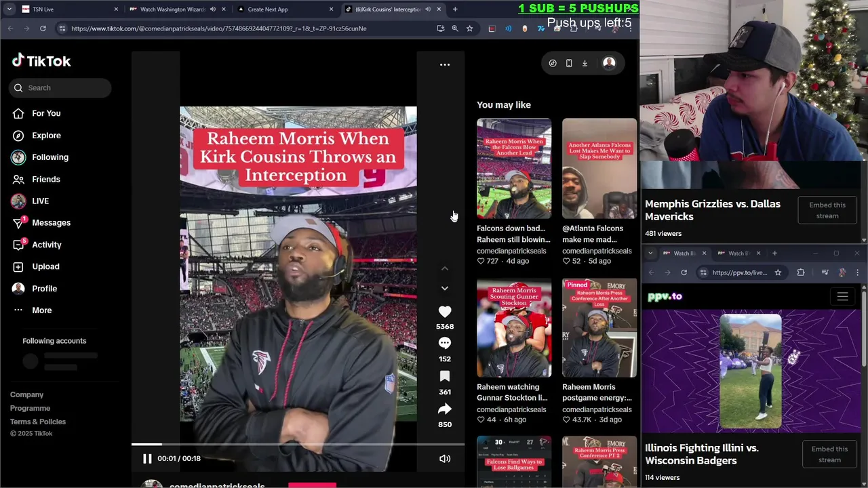Click Embed this stream for Illinois game
This screenshot has height=488, width=868.
829,455
